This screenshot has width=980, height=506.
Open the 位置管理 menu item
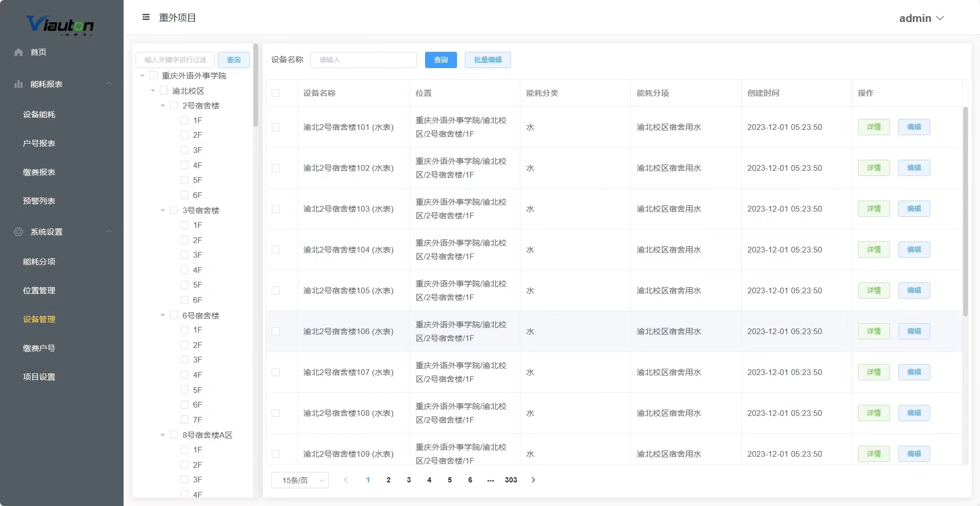point(39,290)
